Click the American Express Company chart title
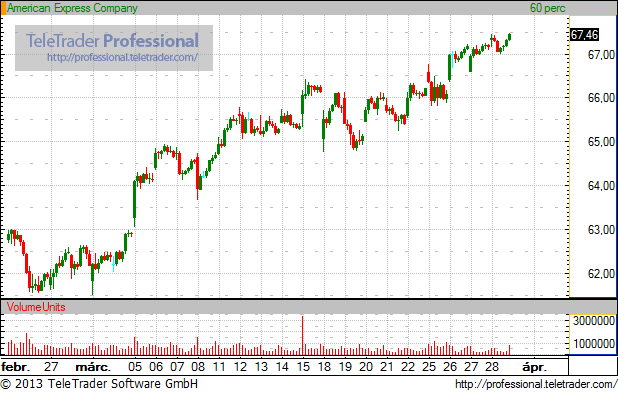The image size is (618, 393). (x=73, y=8)
